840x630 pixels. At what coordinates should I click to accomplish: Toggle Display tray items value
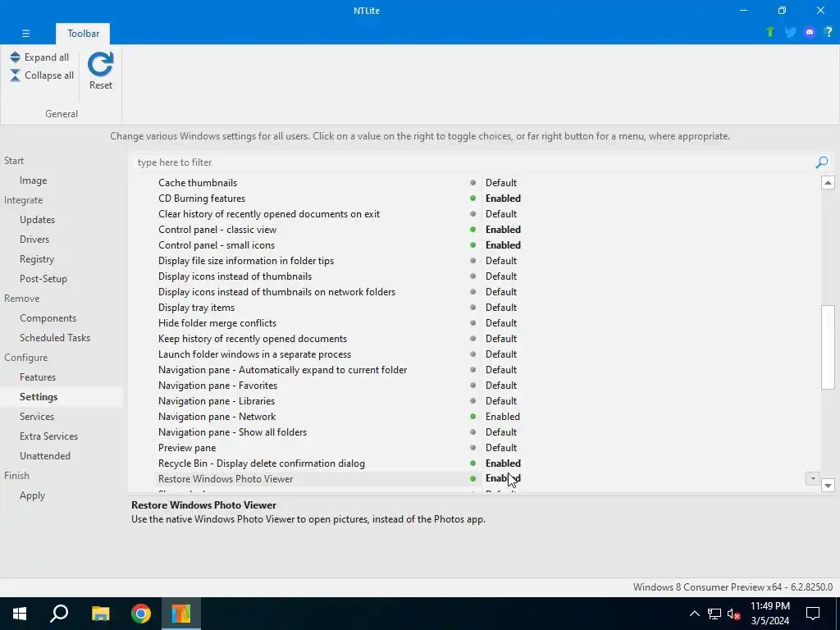[501, 308]
